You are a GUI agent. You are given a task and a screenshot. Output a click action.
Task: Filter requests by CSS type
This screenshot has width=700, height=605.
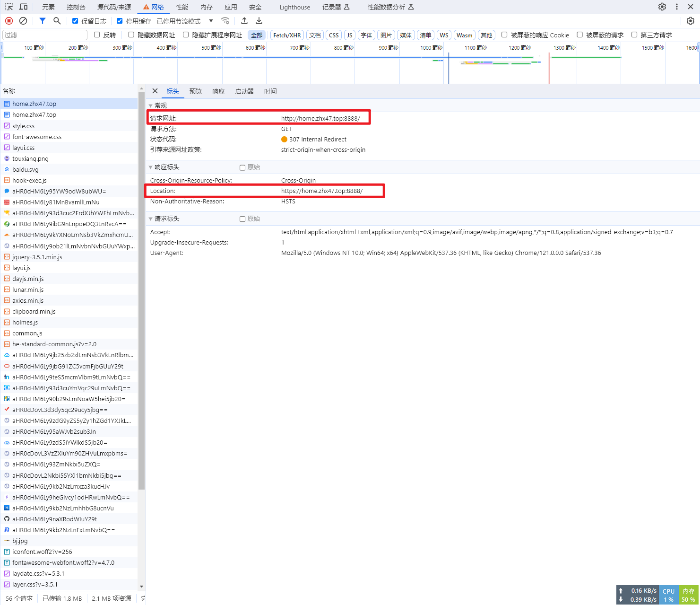point(334,35)
